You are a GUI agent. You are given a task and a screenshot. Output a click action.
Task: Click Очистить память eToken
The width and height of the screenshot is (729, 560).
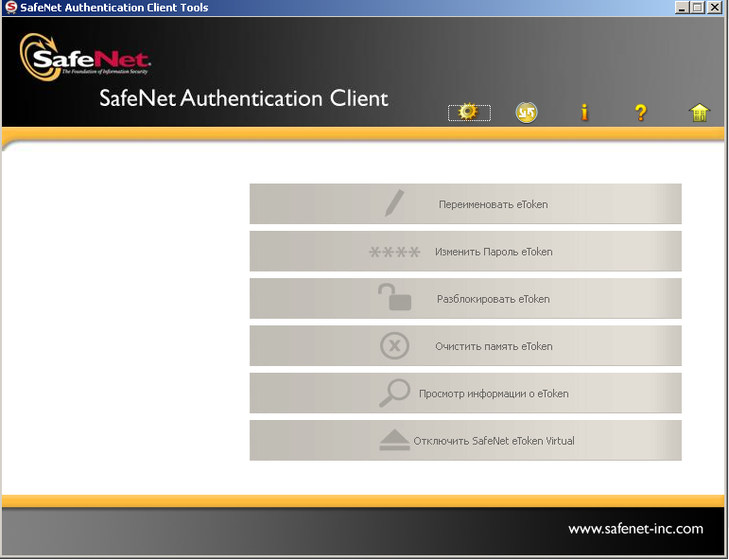465,345
